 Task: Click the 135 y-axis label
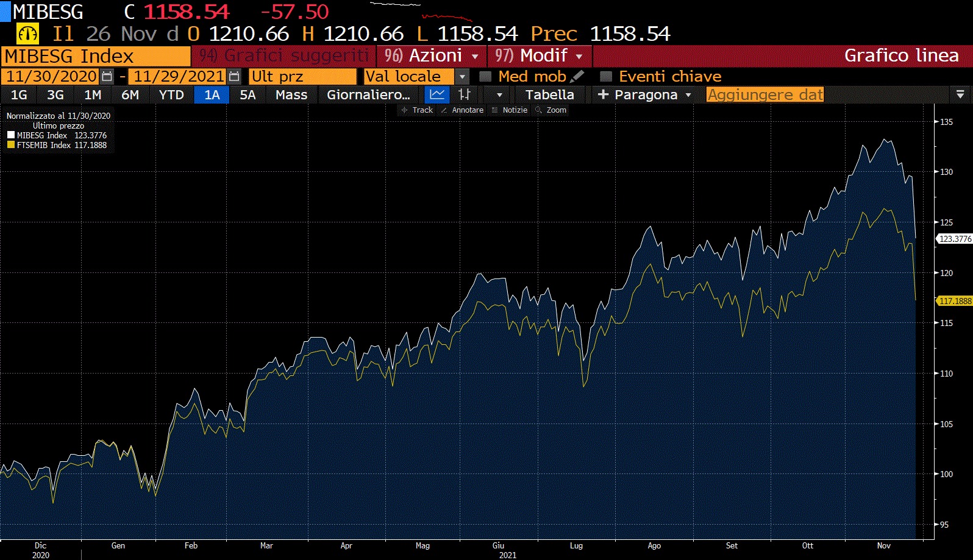pyautogui.click(x=946, y=122)
